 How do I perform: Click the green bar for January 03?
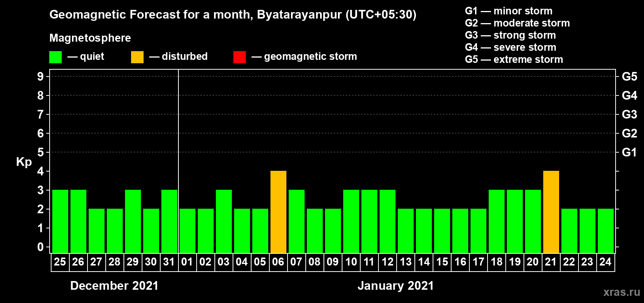click(224, 222)
